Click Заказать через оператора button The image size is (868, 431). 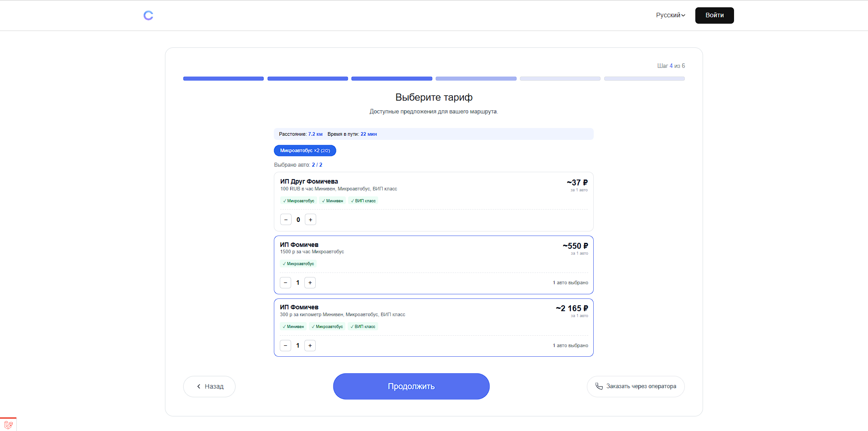point(636,386)
